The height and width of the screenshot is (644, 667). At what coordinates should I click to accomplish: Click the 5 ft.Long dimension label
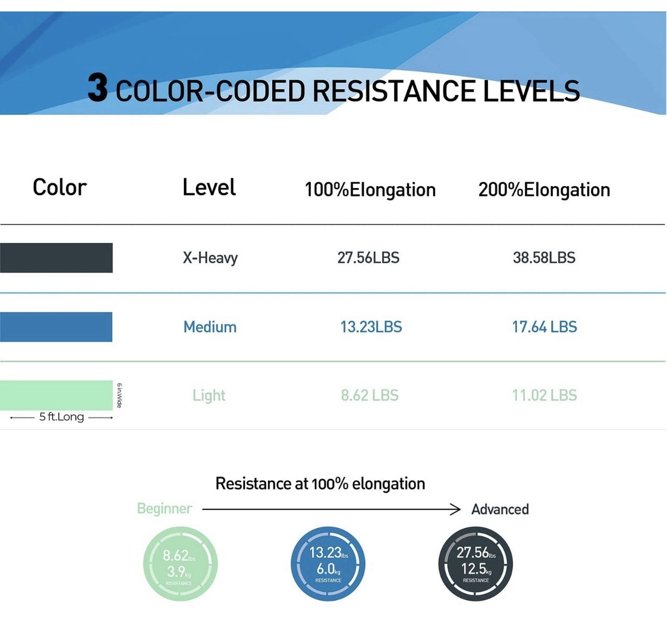pyautogui.click(x=61, y=417)
